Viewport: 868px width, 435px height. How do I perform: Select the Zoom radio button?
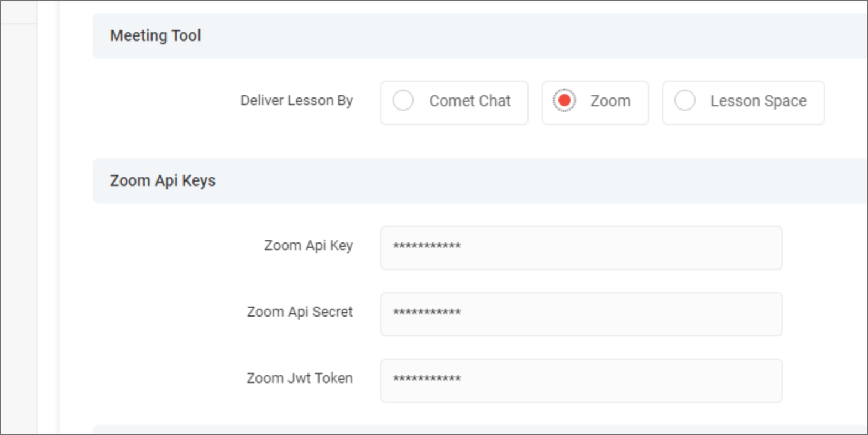pyautogui.click(x=564, y=101)
